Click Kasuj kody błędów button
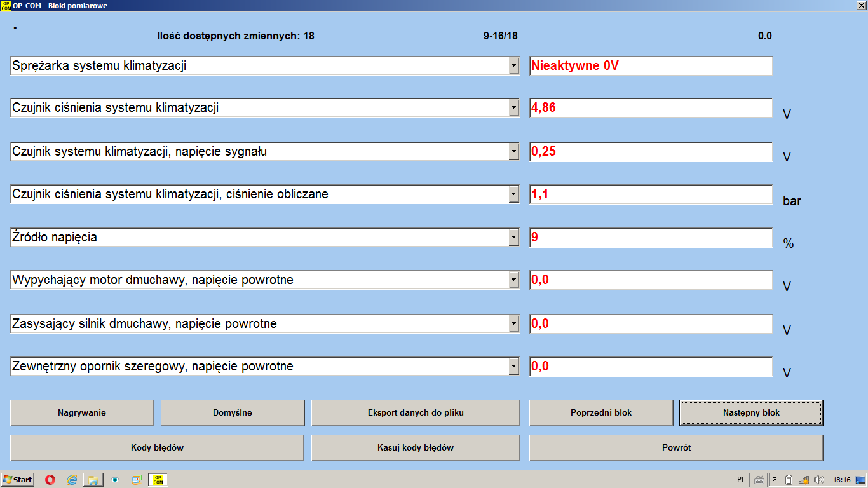 (x=416, y=447)
